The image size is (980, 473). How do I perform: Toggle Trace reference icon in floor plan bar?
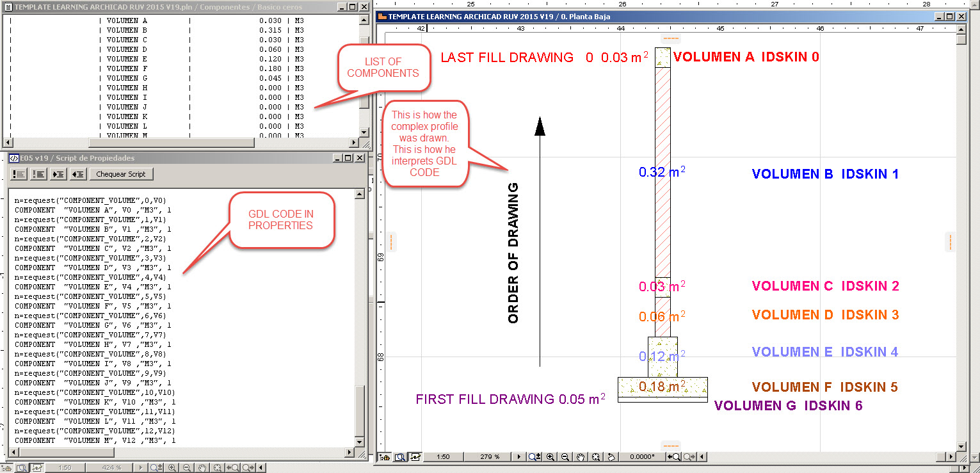click(x=415, y=457)
